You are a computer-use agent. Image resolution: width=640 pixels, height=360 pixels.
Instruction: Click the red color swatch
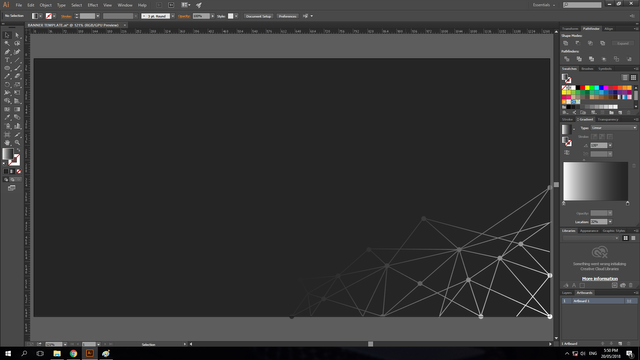(x=582, y=88)
